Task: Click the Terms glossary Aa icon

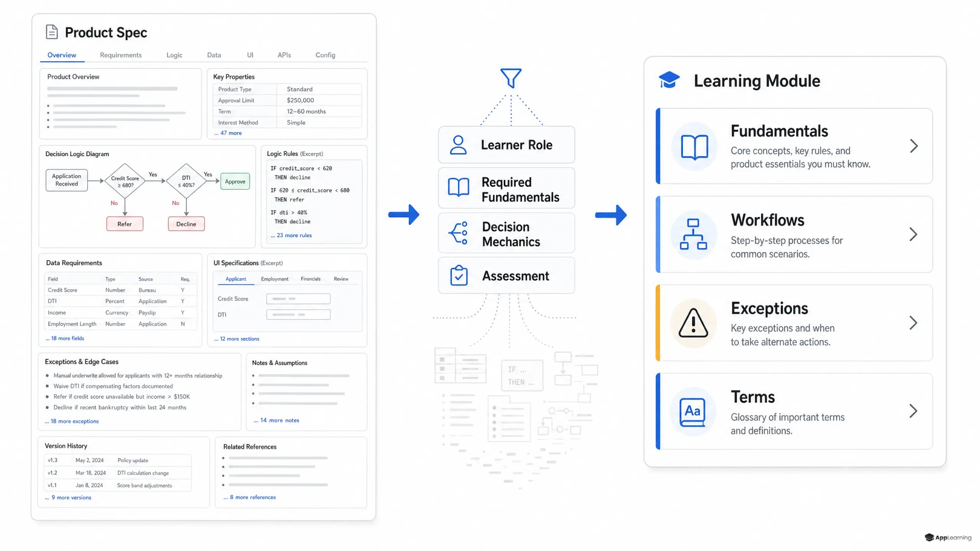Action: click(x=693, y=412)
